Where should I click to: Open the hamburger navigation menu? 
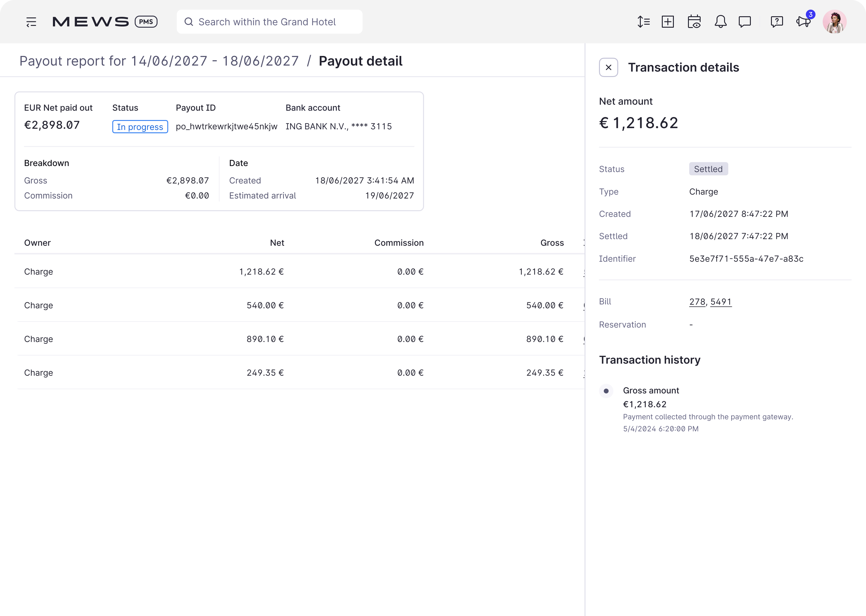click(x=31, y=22)
